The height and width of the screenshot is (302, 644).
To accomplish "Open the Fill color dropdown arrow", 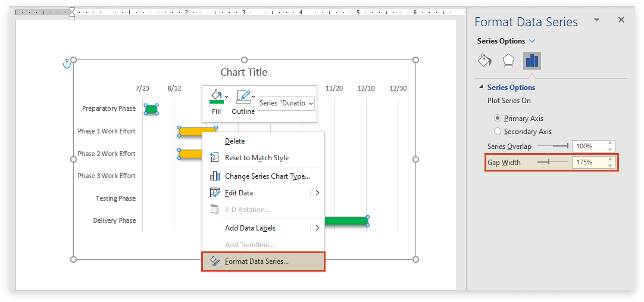I will pos(227,97).
